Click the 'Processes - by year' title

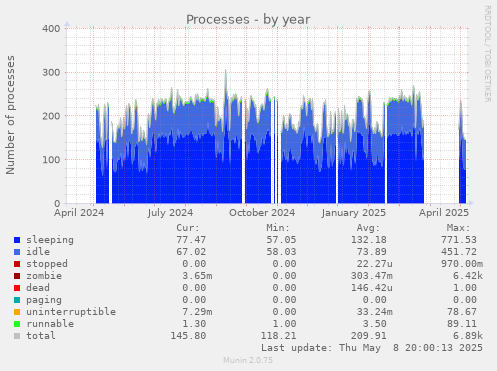point(248,20)
